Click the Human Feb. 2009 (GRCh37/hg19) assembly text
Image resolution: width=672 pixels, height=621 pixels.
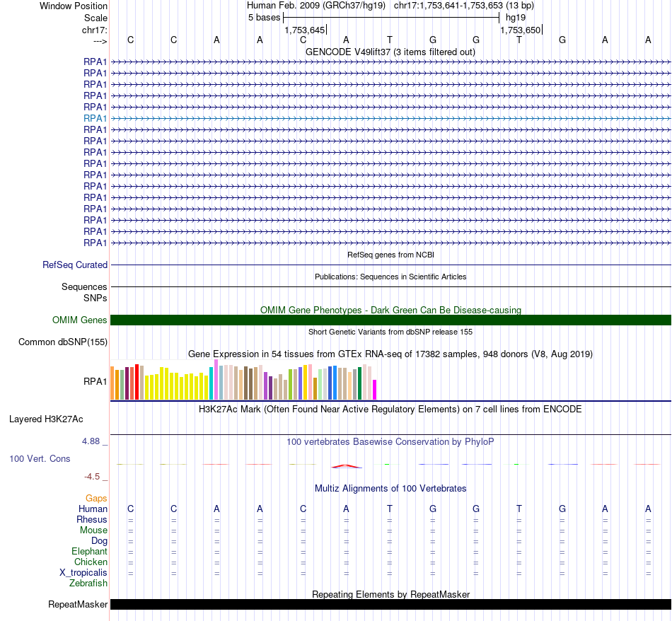pyautogui.click(x=316, y=6)
